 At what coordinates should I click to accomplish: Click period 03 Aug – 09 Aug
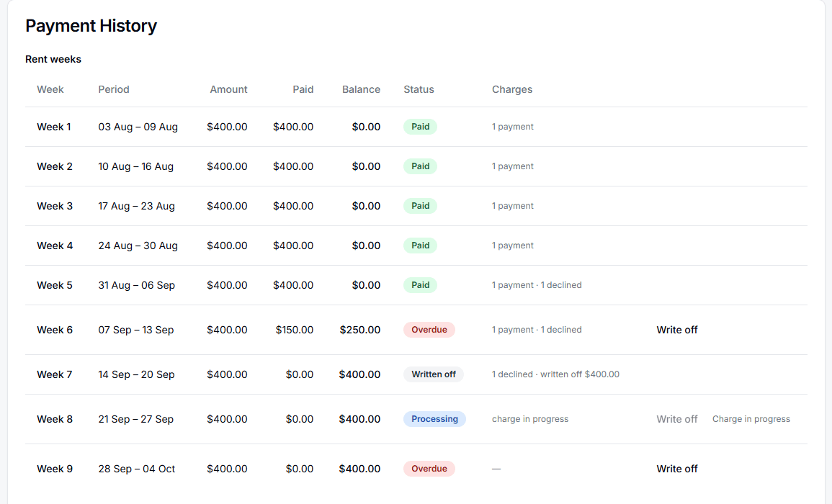[x=138, y=126]
